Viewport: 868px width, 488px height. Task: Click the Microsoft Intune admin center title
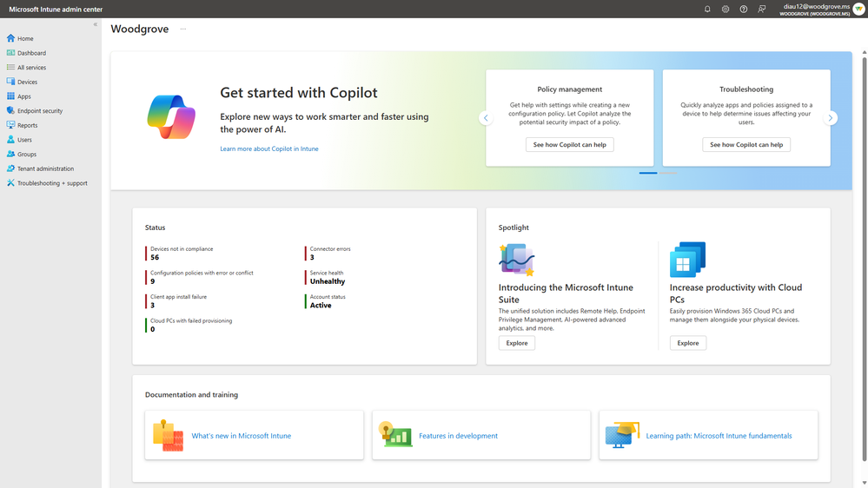[x=56, y=10]
